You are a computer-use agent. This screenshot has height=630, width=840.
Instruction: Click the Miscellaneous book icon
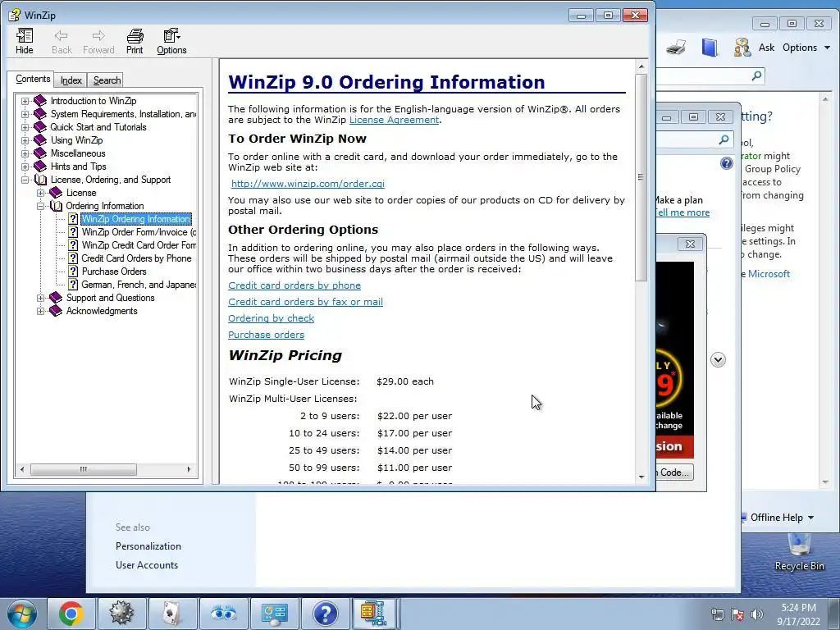[40, 153]
